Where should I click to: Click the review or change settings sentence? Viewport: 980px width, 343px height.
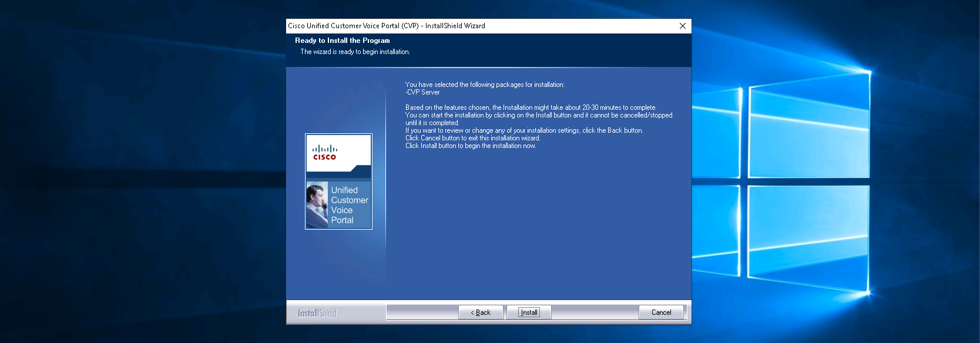click(x=523, y=130)
